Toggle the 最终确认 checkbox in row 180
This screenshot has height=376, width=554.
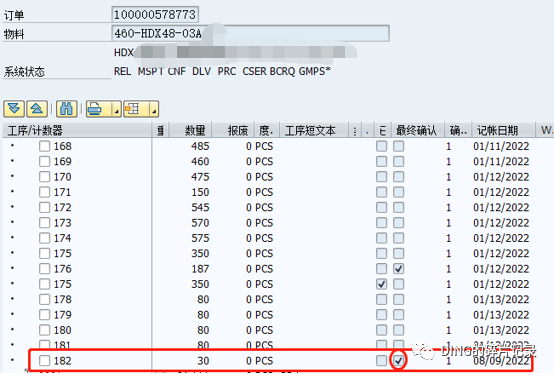click(x=399, y=330)
